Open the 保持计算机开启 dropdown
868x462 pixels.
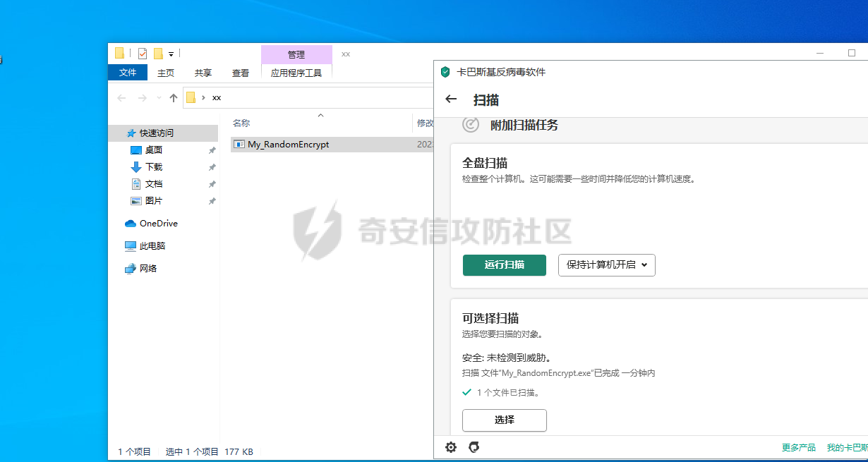coord(607,265)
